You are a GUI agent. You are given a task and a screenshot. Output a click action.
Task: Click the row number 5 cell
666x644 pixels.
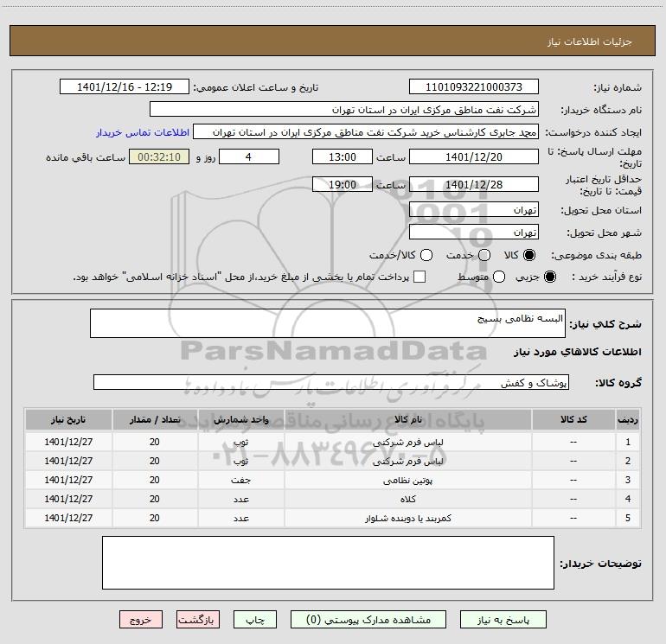pos(628,518)
